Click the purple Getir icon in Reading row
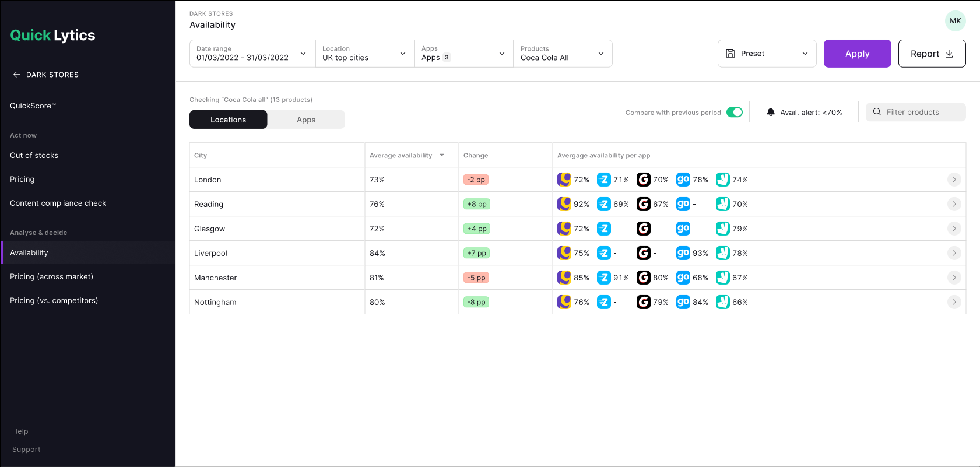980x467 pixels. 564,204
